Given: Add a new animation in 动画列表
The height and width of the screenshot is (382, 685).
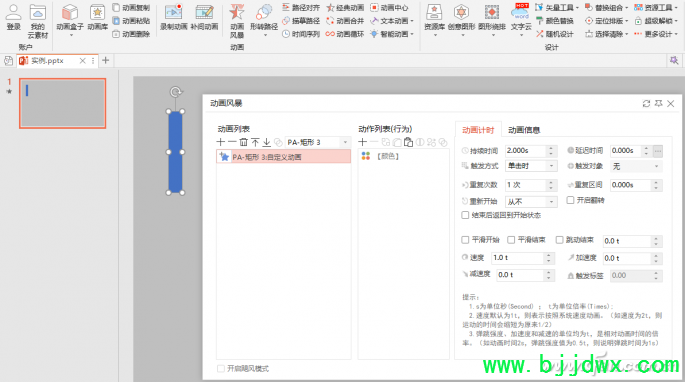Looking at the screenshot, I should coord(221,142).
